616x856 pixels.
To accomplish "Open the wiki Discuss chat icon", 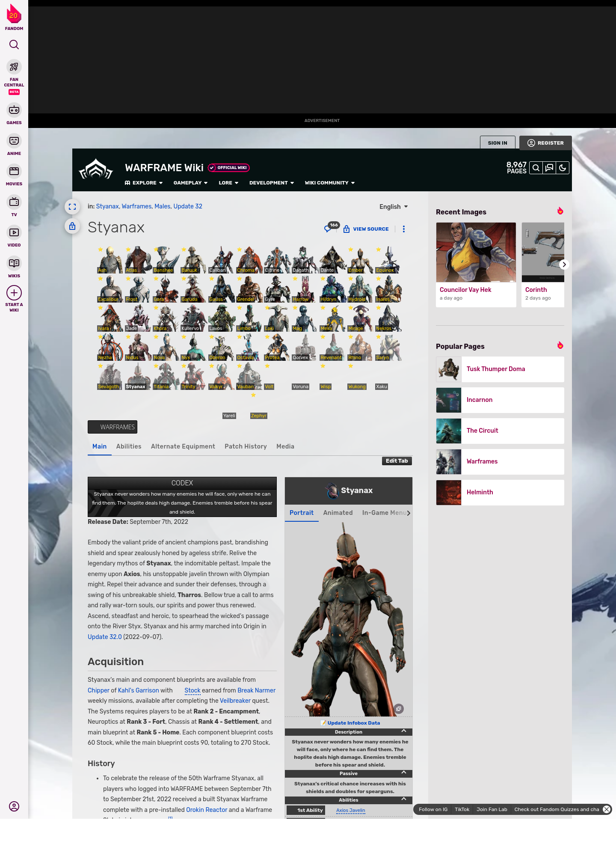I will point(549,168).
